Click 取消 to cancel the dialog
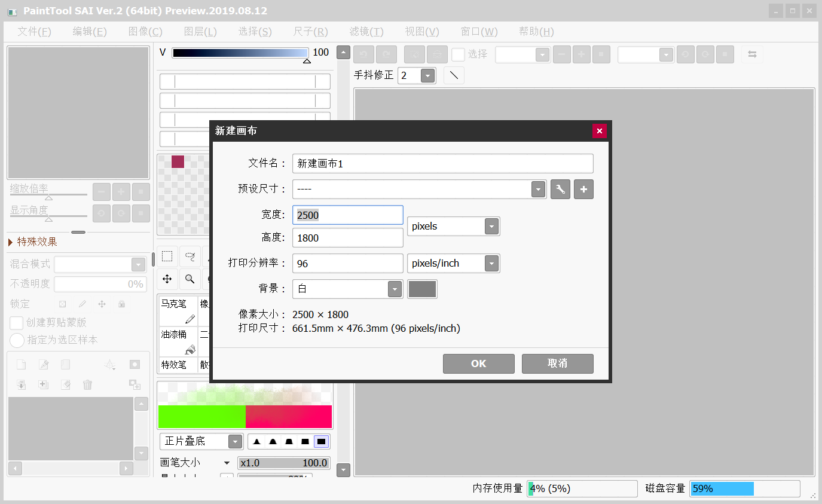Viewport: 822px width, 504px height. pyautogui.click(x=558, y=364)
